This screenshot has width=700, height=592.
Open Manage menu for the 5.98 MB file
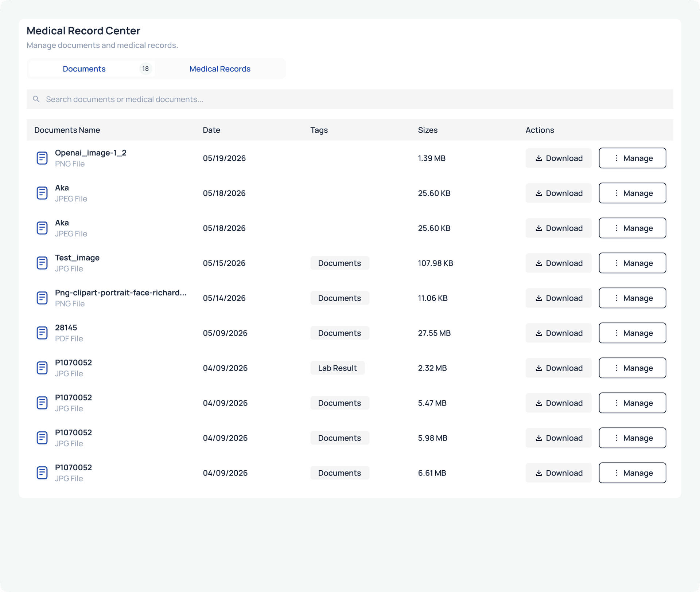click(x=633, y=438)
